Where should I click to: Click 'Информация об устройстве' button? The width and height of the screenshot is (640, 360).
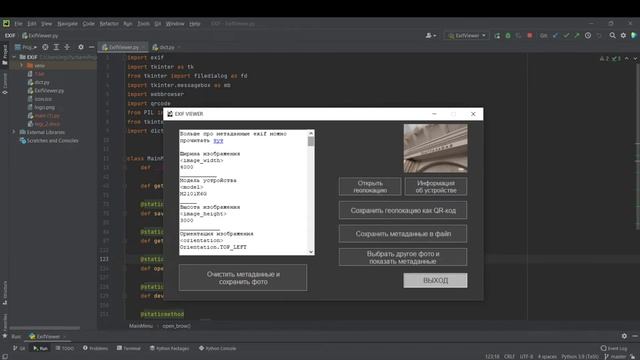point(436,187)
